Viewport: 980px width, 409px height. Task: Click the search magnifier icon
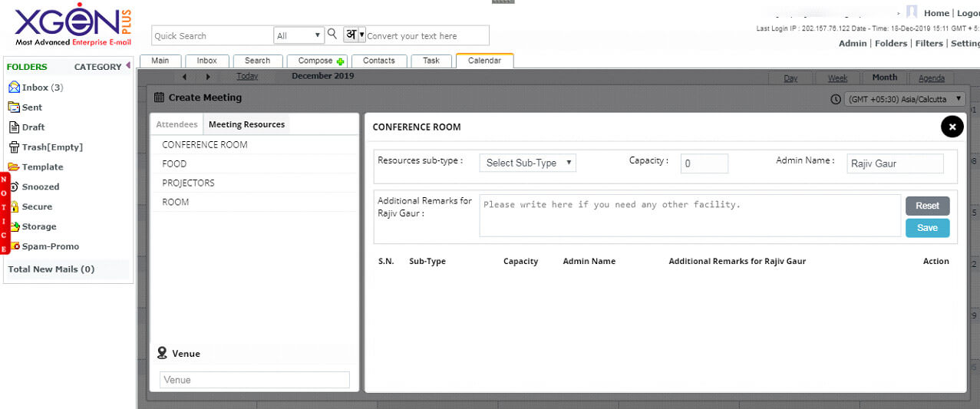click(x=332, y=34)
